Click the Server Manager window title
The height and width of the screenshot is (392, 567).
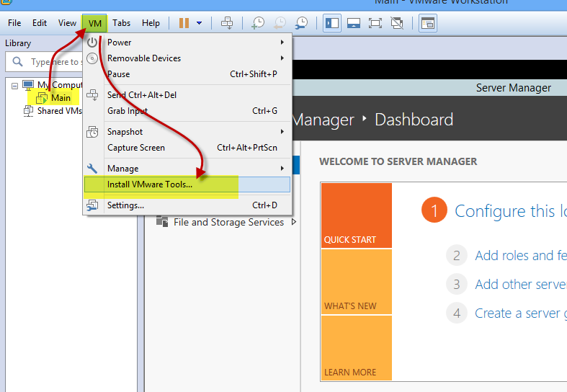point(514,88)
